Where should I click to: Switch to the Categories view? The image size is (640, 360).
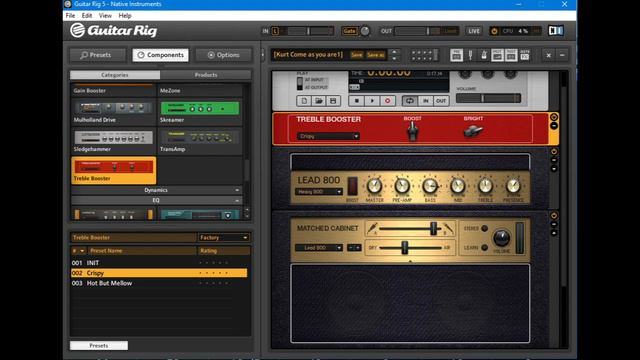[x=115, y=75]
